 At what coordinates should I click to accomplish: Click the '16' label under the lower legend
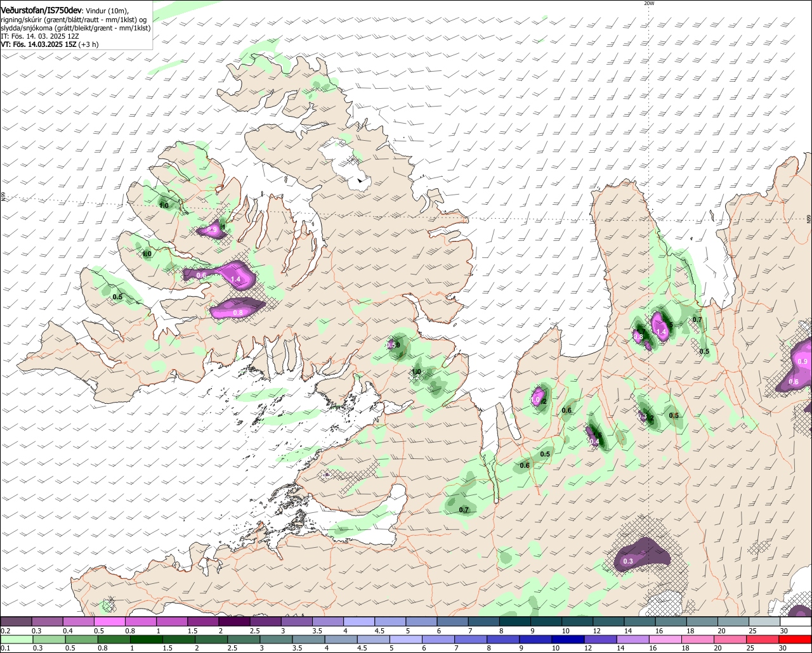652,649
